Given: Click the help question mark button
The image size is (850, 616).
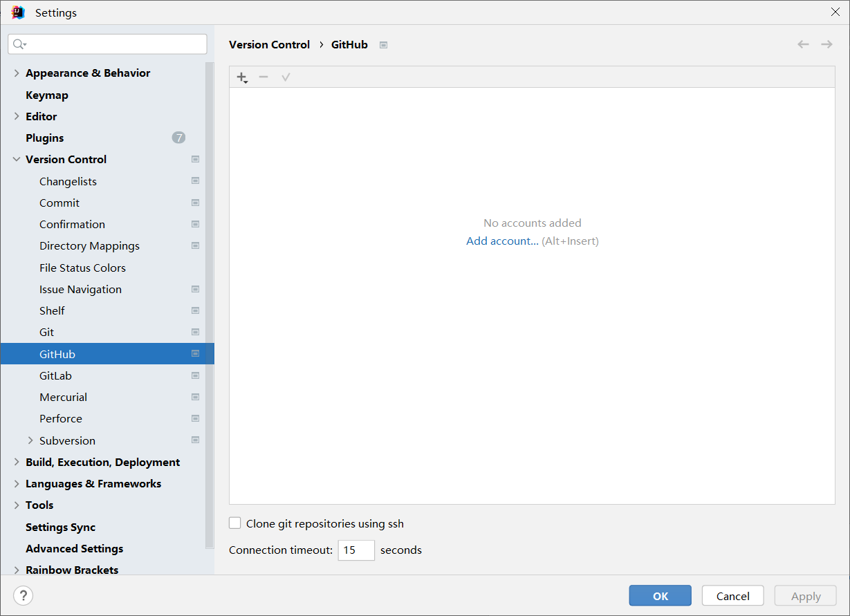Looking at the screenshot, I should click(x=23, y=595).
